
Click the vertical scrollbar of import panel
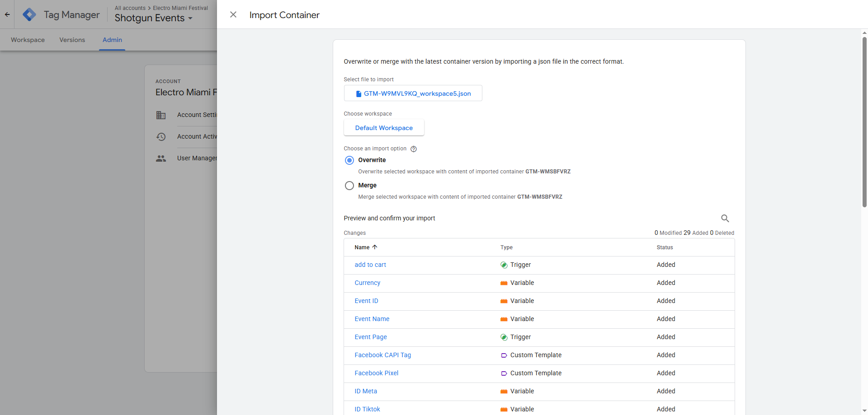click(864, 122)
